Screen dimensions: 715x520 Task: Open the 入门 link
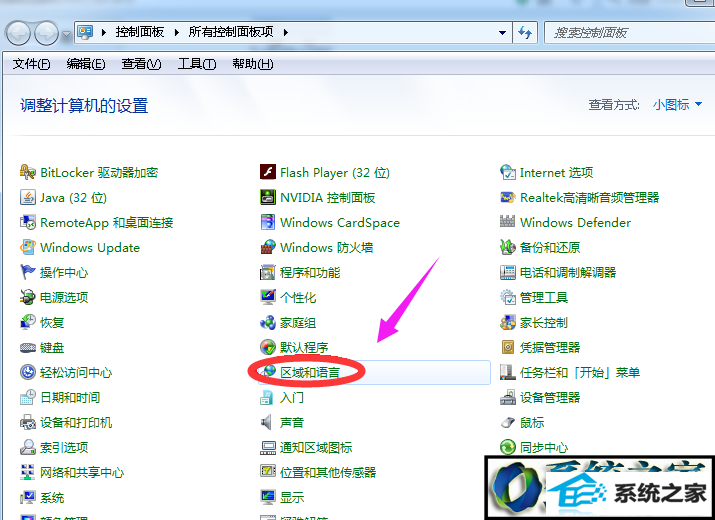tap(292, 397)
